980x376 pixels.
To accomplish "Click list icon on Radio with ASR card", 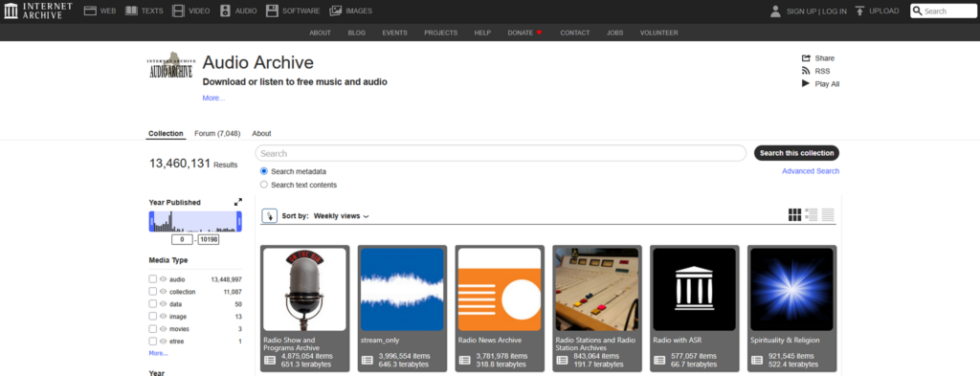I will coord(660,360).
